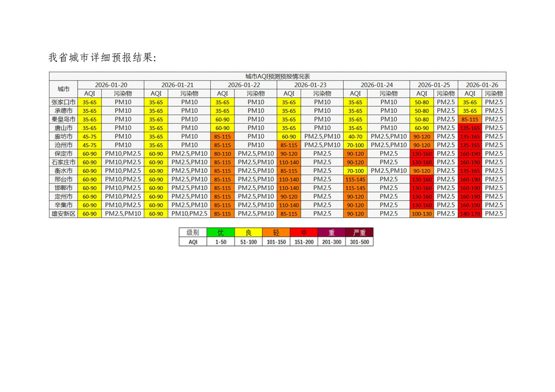Click the green 优 legend swatch
Image resolution: width=555 pixels, height=392 pixels.
pos(221,232)
